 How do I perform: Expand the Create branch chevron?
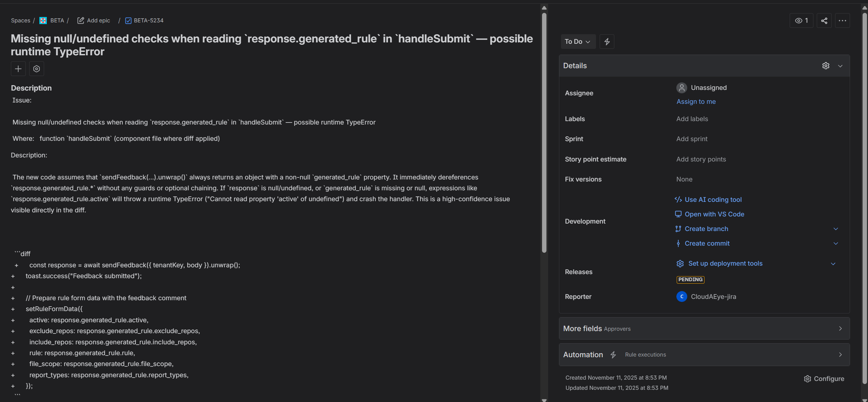coord(836,229)
